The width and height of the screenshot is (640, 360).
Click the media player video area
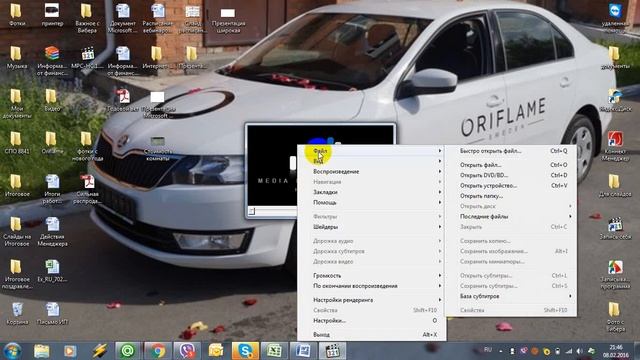(273, 165)
